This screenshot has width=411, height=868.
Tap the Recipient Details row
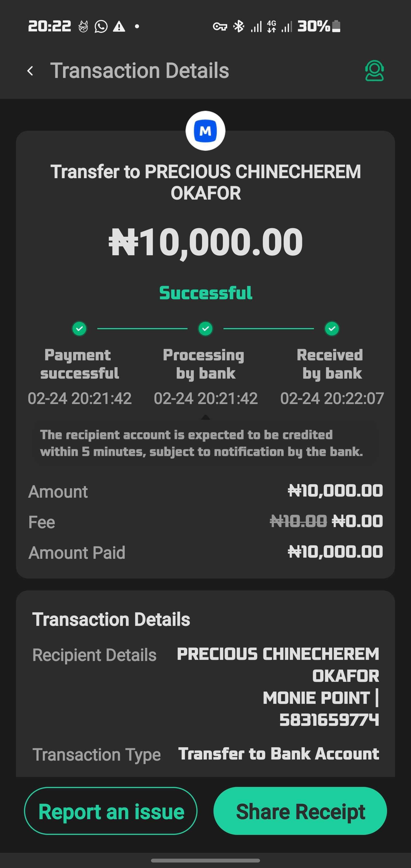(x=205, y=686)
